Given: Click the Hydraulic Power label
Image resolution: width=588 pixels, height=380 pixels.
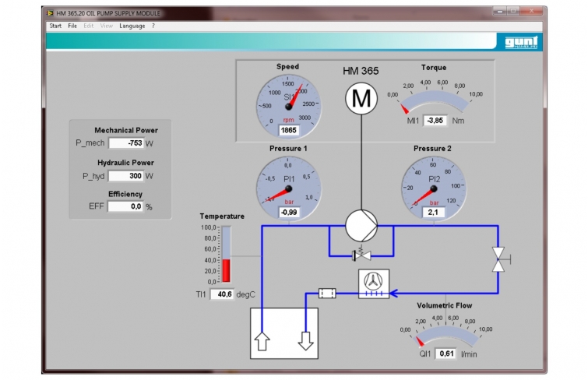Looking at the screenshot, I should pos(125,163).
